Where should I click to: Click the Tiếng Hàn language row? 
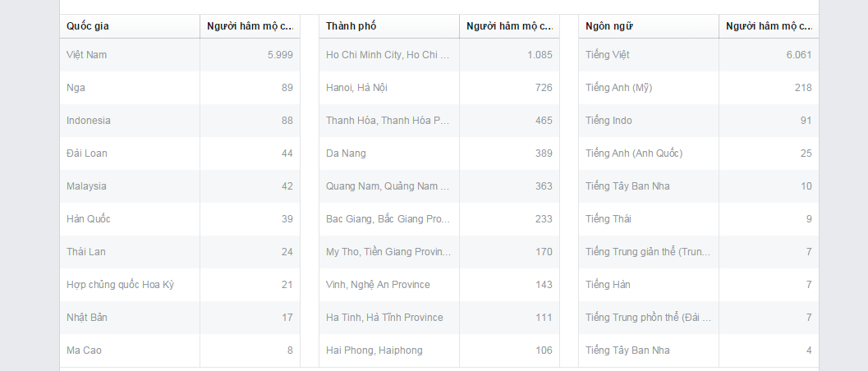(608, 285)
